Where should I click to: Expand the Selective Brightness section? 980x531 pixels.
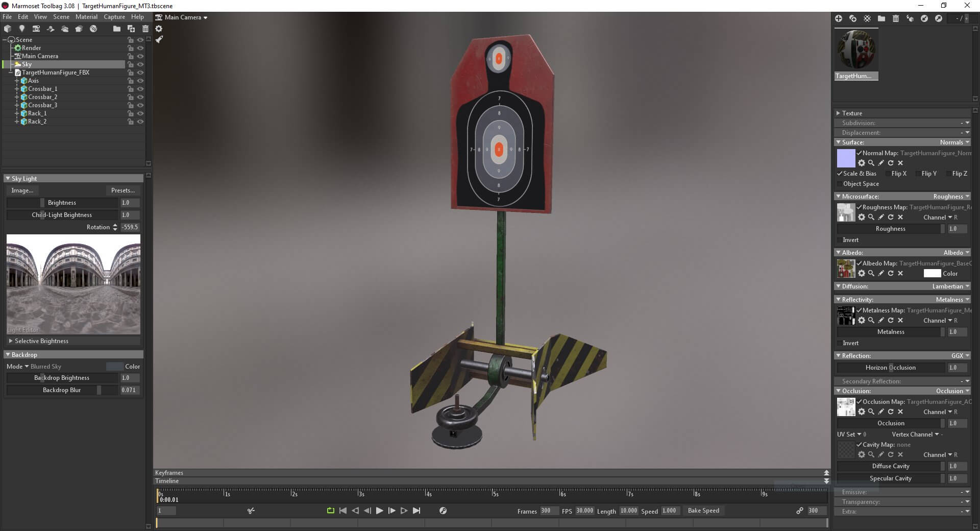pos(11,341)
